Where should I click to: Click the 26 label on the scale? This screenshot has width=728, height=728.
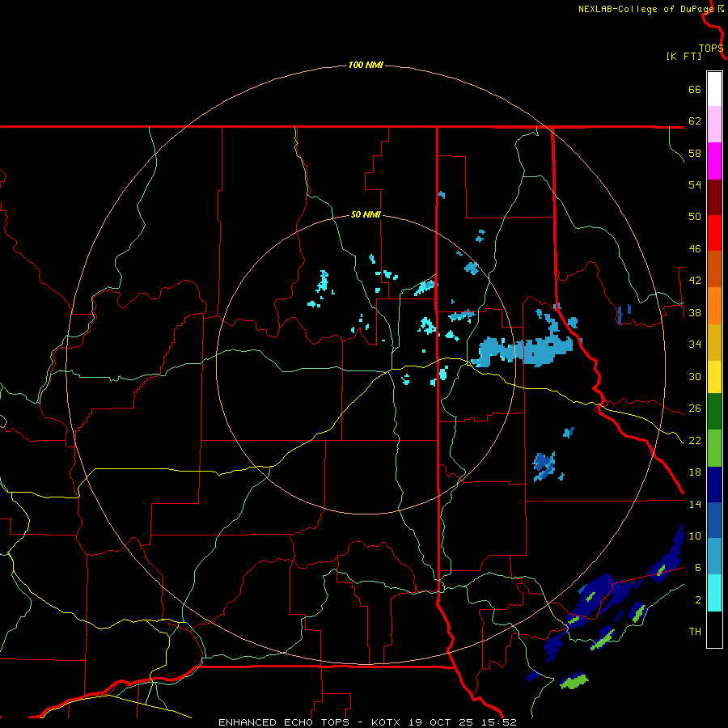pos(695,408)
